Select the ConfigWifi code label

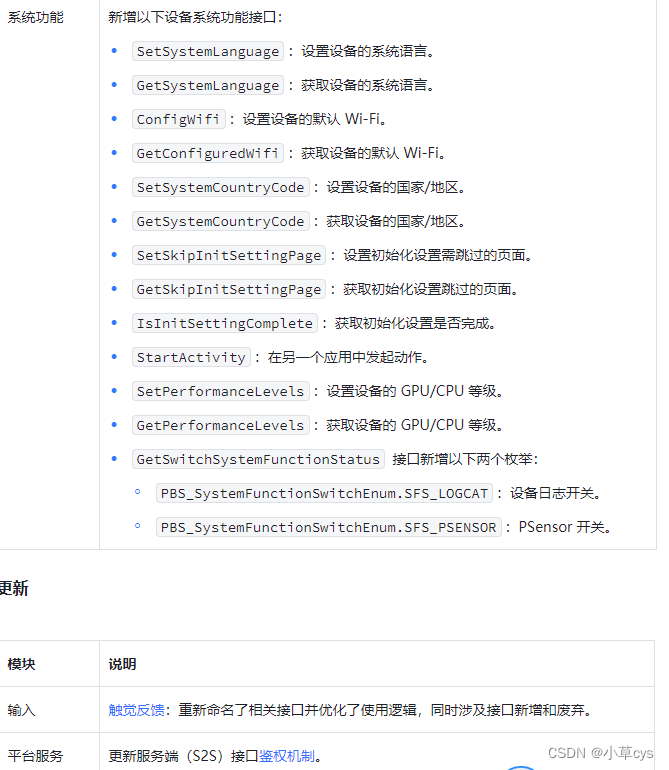pyautogui.click(x=178, y=119)
